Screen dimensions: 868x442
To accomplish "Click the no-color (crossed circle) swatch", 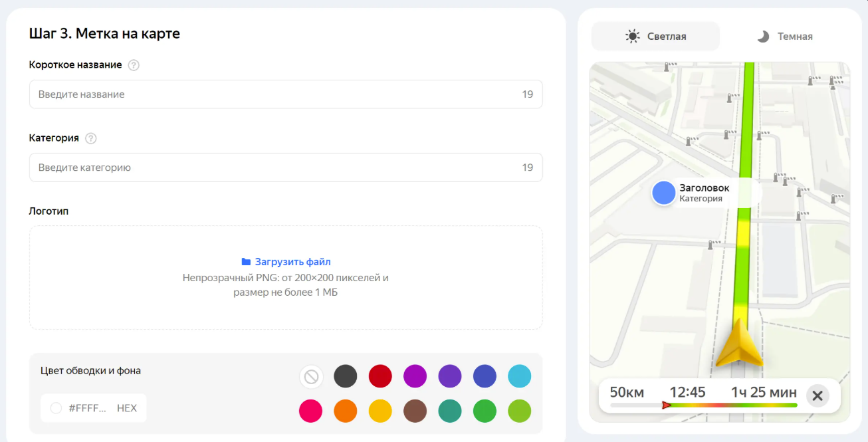I will (x=310, y=377).
